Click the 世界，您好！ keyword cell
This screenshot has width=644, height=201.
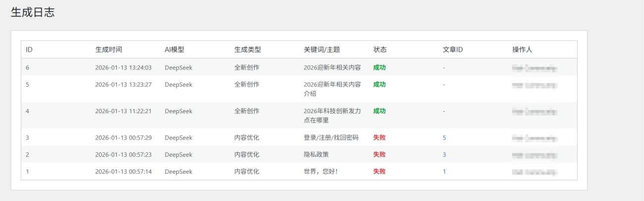[321, 171]
